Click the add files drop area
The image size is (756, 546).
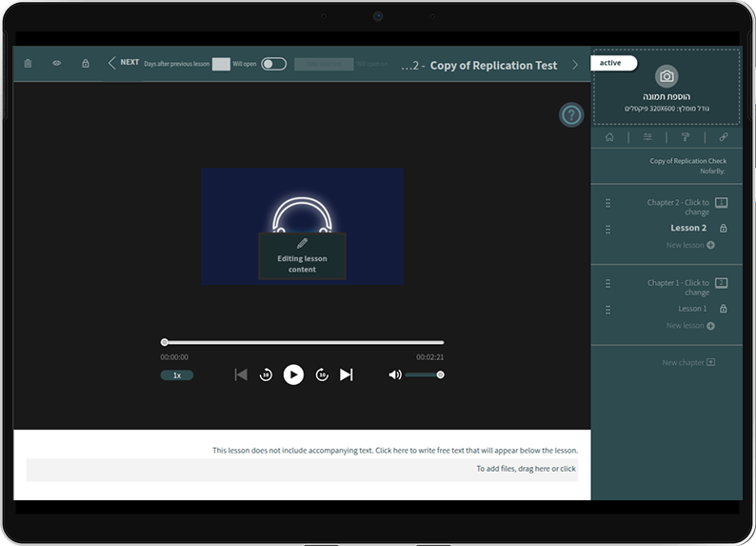click(x=302, y=470)
